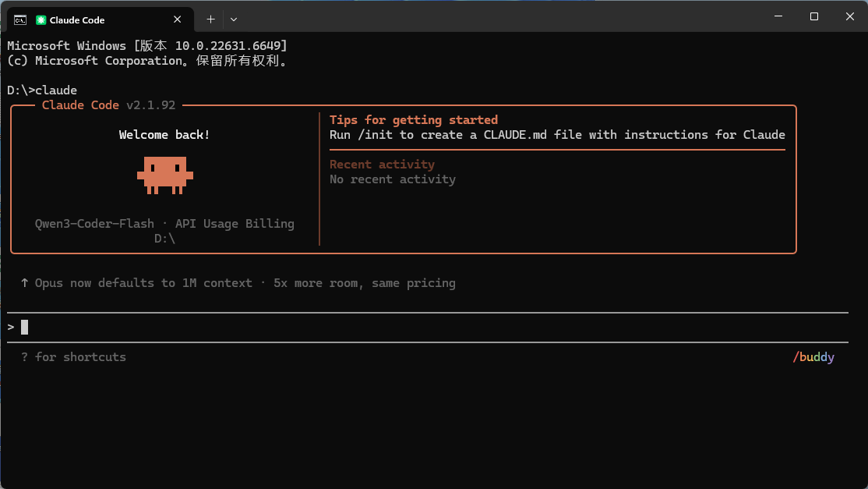Click the Claude pixel mascot
The image size is (868, 489).
165,175
